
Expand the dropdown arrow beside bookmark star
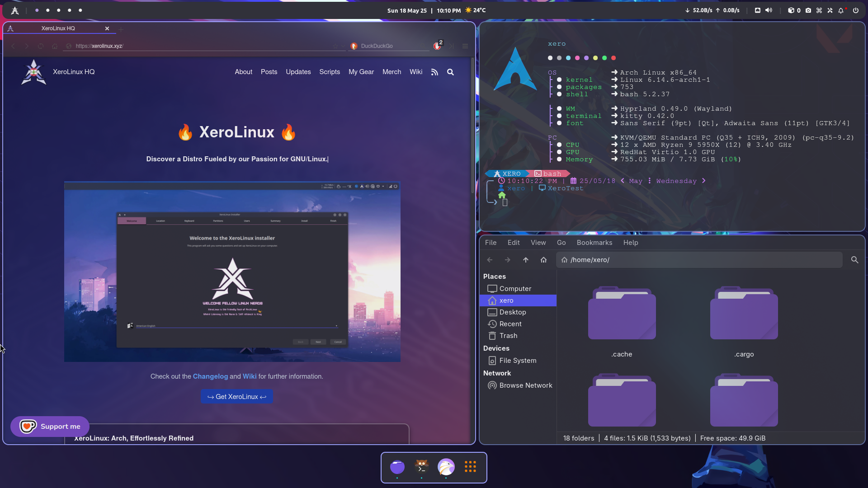point(342,46)
